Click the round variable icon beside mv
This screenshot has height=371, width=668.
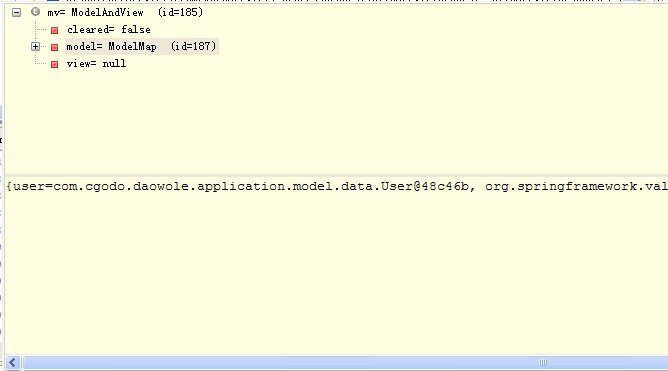pyautogui.click(x=35, y=12)
